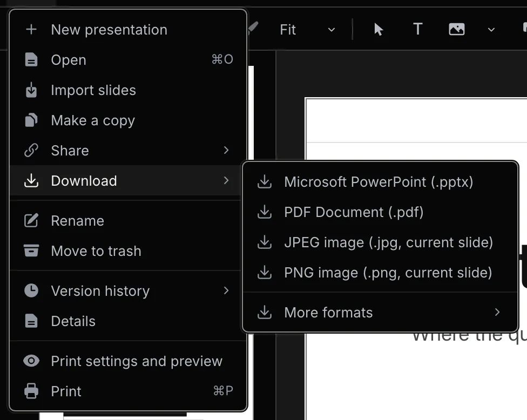Choose Import slides
This screenshot has height=420, width=527.
(128, 90)
